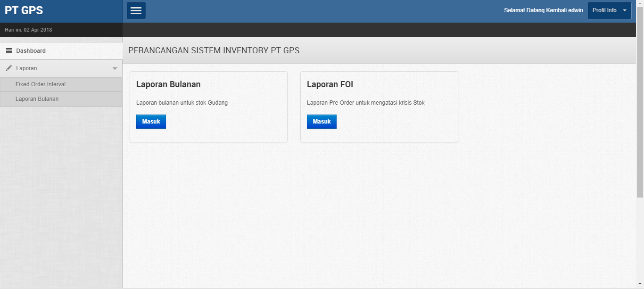
Task: Click the Laporan FOI card heading
Action: (330, 84)
